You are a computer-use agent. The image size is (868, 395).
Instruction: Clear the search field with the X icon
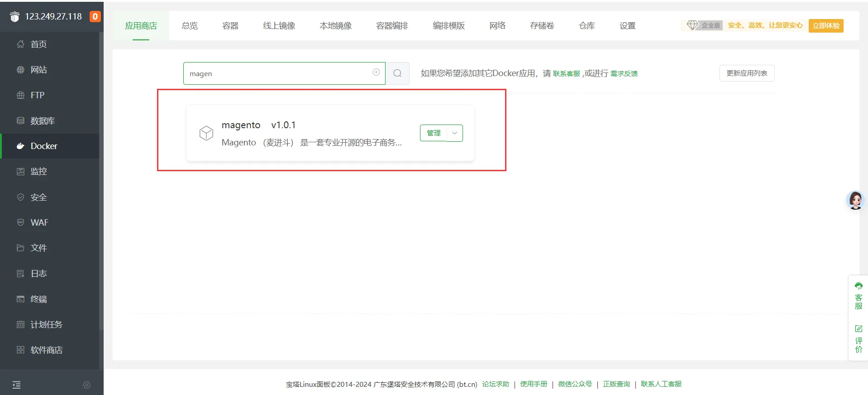pyautogui.click(x=376, y=72)
